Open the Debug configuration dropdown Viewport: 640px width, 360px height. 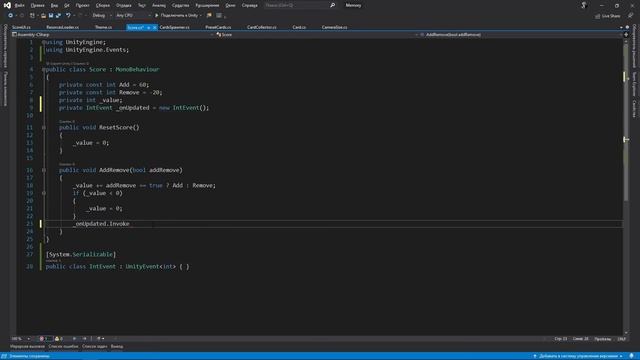(102, 16)
